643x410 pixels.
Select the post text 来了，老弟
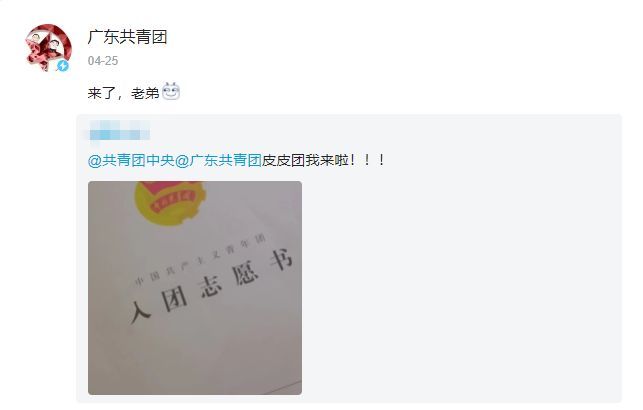123,93
